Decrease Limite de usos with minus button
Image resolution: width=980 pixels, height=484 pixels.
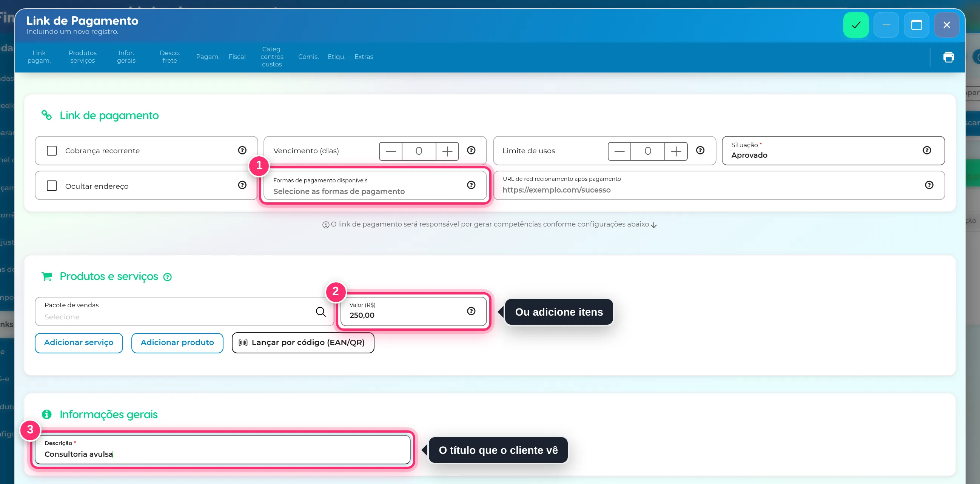tap(619, 151)
